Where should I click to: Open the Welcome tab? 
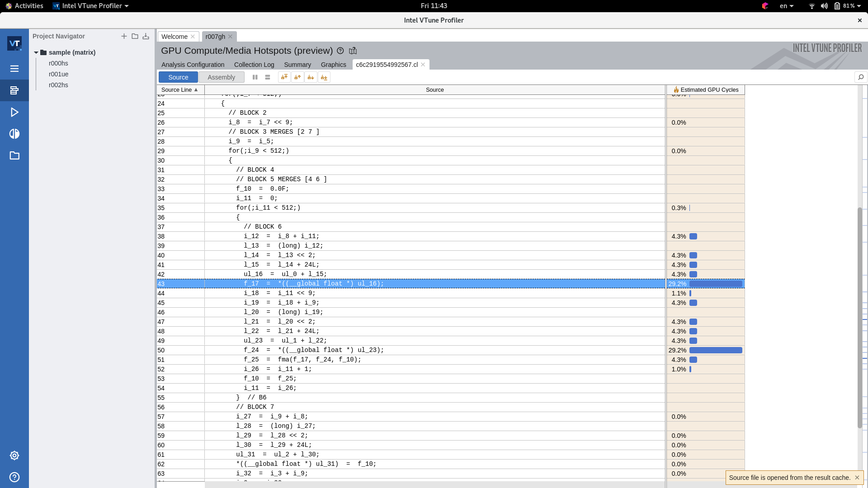pos(174,37)
